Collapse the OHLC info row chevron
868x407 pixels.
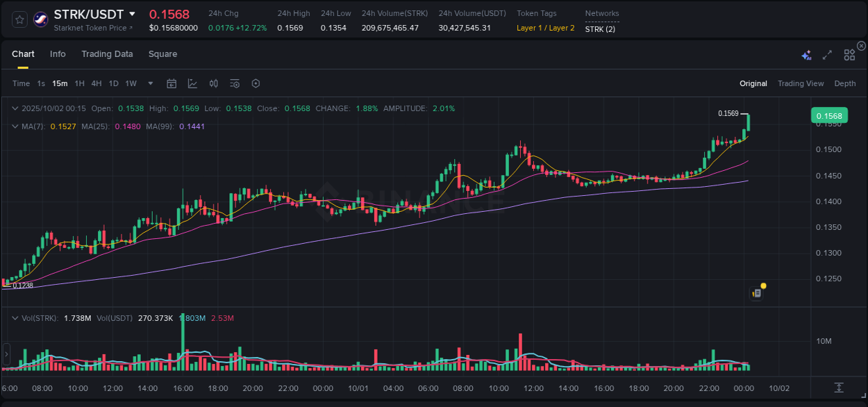coord(15,108)
